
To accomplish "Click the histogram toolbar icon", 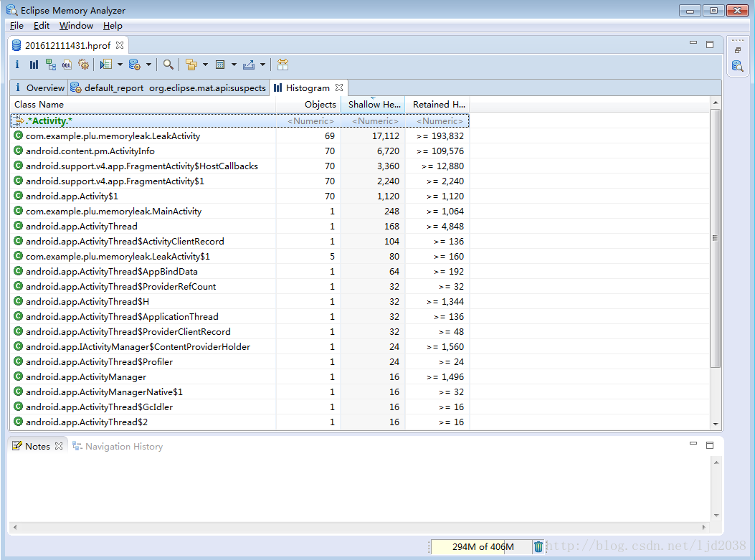I will coord(34,65).
